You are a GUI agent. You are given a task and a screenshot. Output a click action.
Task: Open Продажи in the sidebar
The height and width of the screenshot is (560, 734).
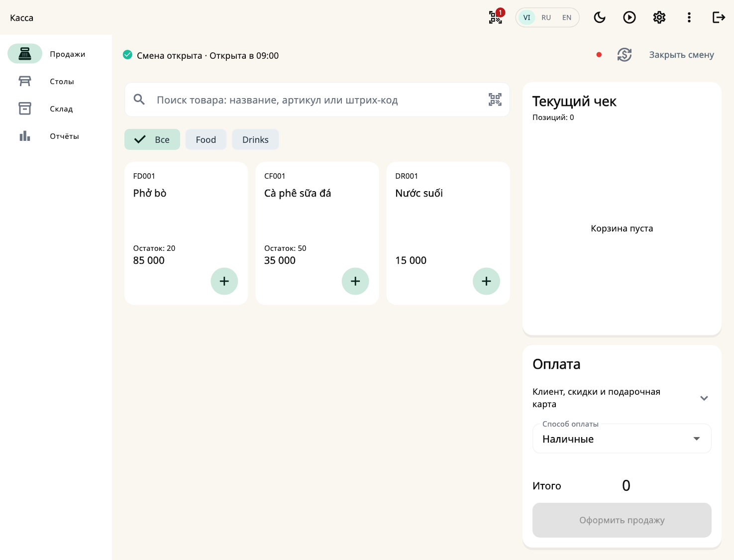pyautogui.click(x=56, y=54)
